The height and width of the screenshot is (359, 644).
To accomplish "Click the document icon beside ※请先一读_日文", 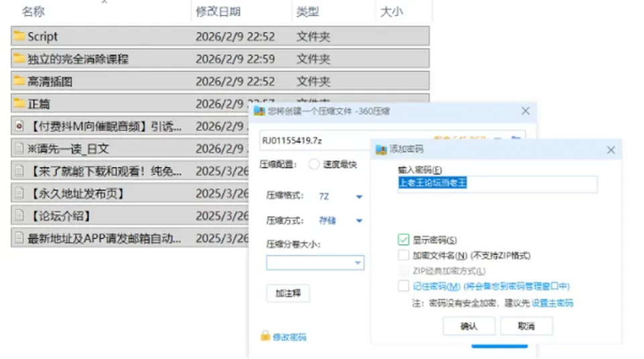I will coord(19,148).
